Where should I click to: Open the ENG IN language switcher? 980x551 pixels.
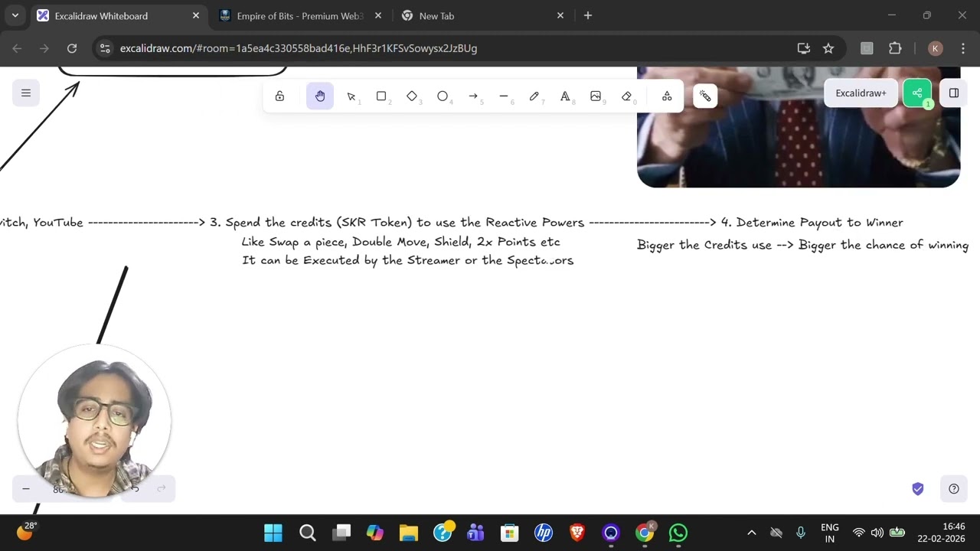pos(830,533)
